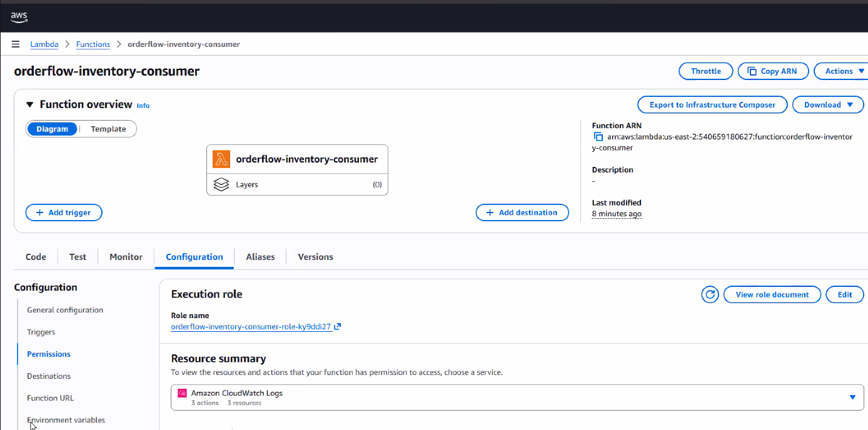Screen dimensions: 868x430
Task: Select General configuration in the sidebar
Action: [x=65, y=310]
